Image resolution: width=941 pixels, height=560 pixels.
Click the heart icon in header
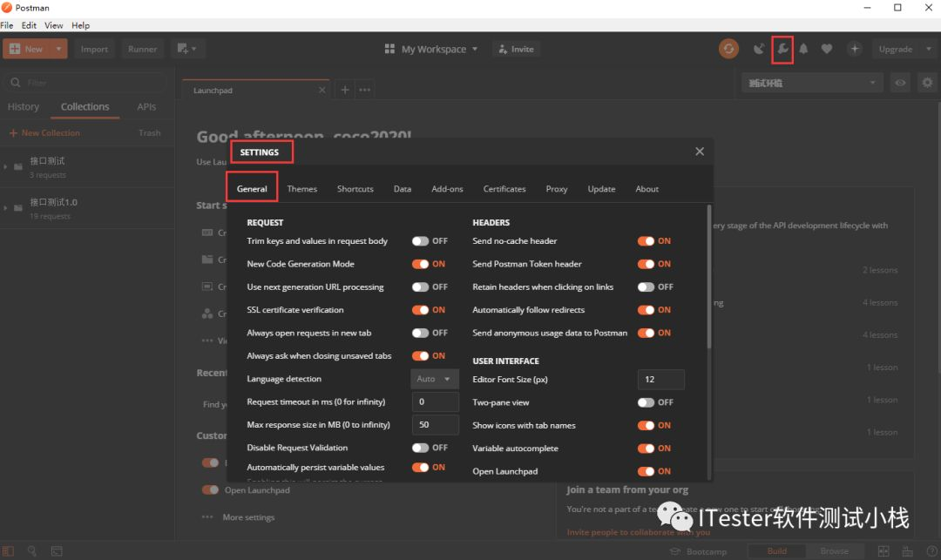coord(827,49)
